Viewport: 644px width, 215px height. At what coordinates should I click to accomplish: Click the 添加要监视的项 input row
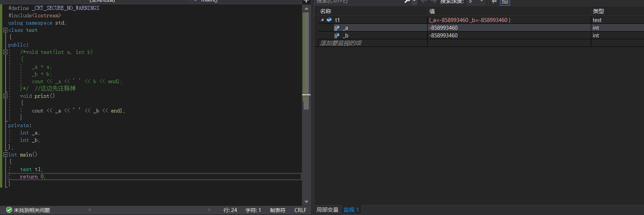373,43
